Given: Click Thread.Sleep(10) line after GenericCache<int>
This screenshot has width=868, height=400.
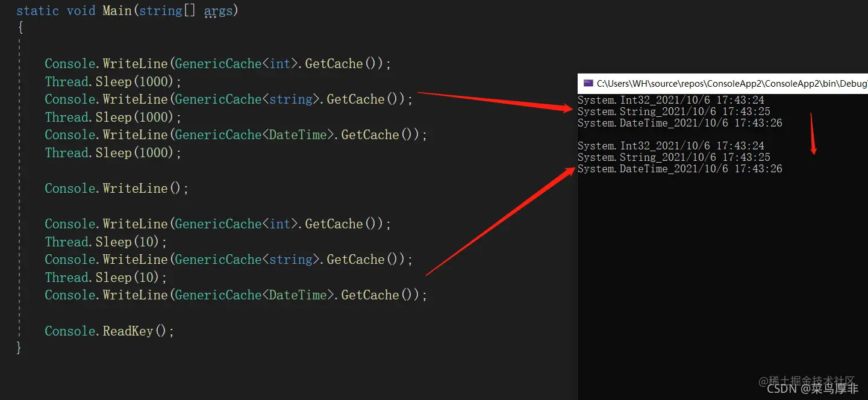Looking at the screenshot, I should point(106,242).
